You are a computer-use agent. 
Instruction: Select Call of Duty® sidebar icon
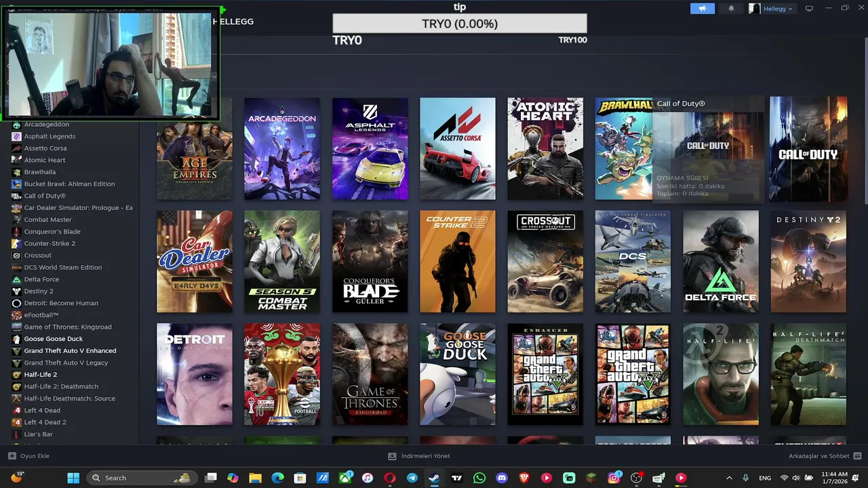coord(16,196)
